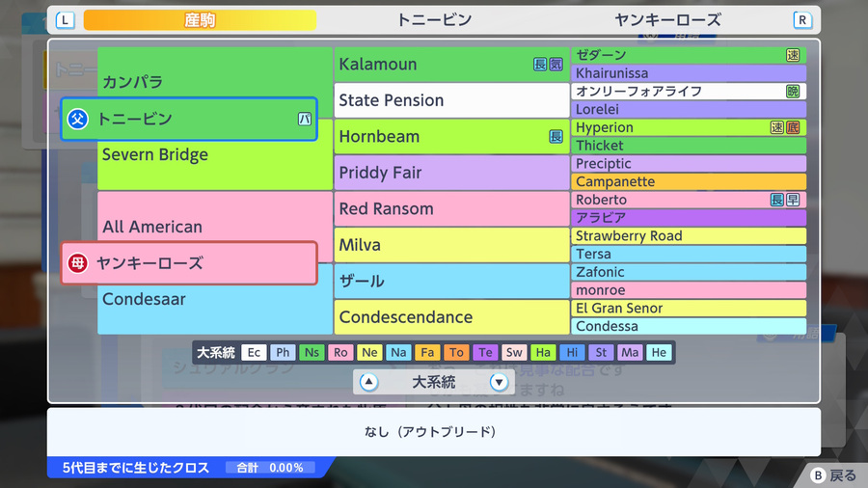Click the B 戻る back button
868x488 pixels.
[833, 475]
